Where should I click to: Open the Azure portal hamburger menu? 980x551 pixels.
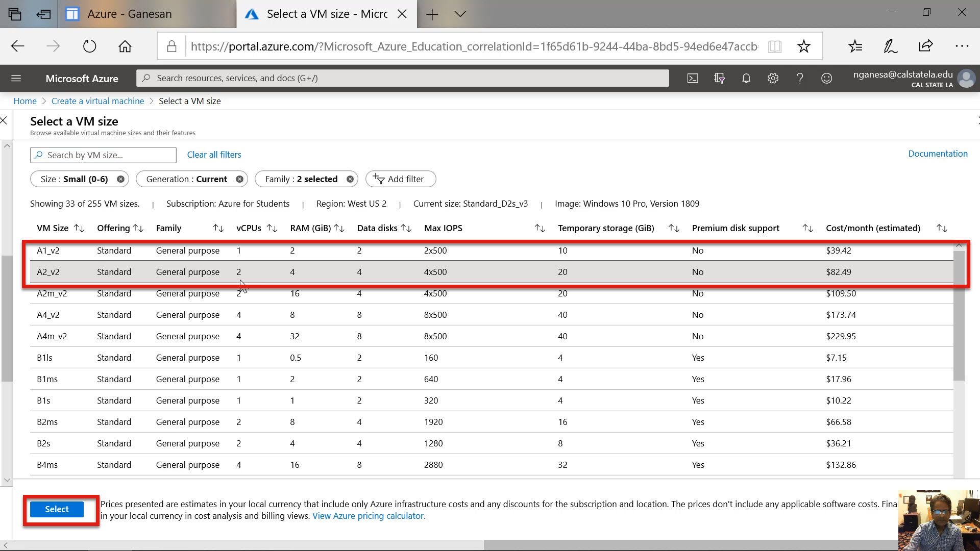point(16,78)
